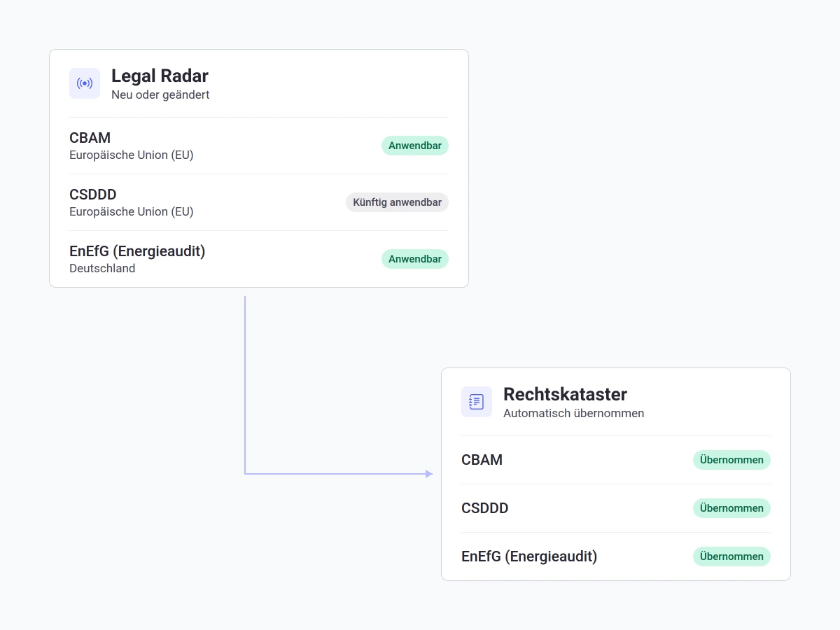Click the Anwendbar badge for CBAM
This screenshot has height=630, width=840.
pyautogui.click(x=415, y=146)
